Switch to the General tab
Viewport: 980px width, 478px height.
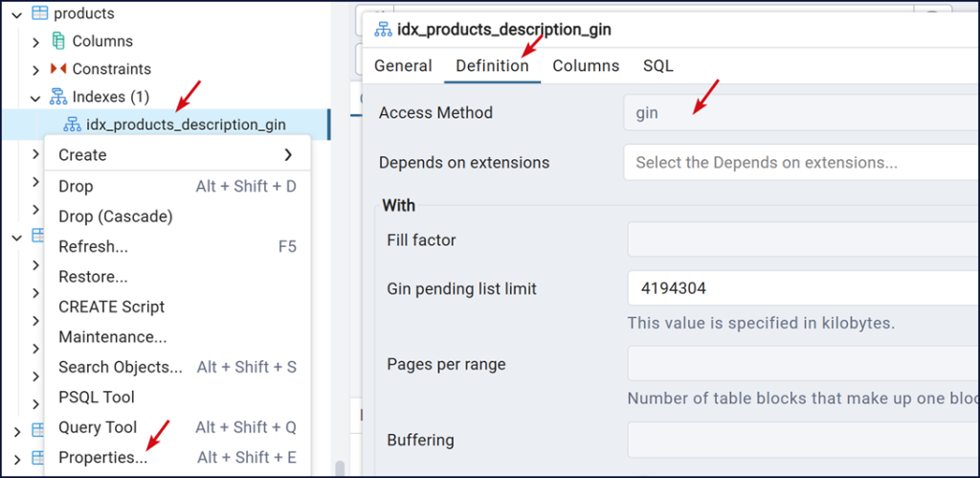point(403,66)
